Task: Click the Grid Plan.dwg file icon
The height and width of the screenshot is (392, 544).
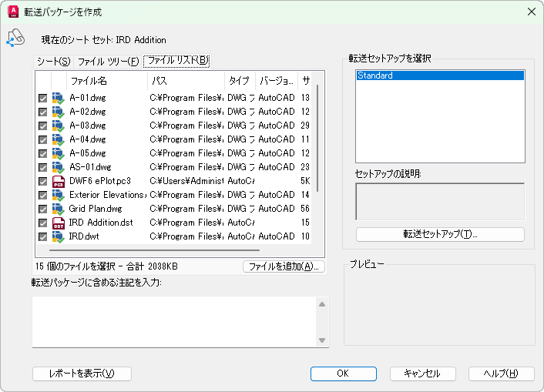Action: click(58, 209)
